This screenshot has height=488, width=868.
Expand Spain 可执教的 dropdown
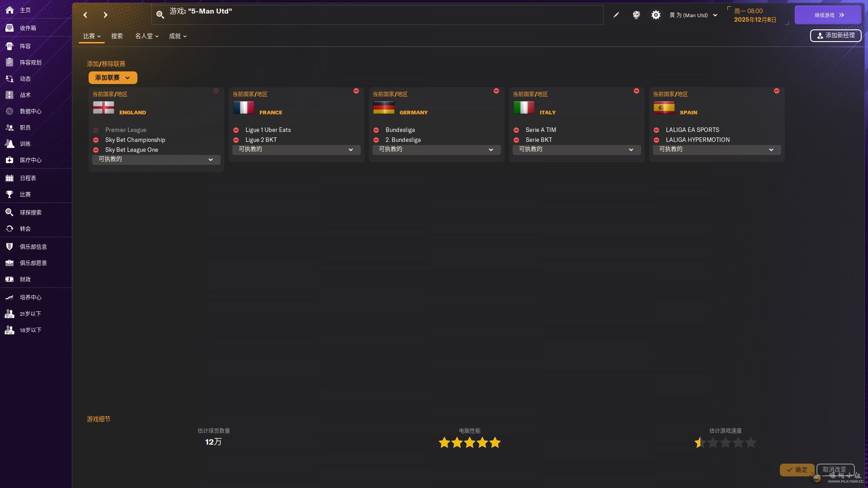[x=717, y=150]
